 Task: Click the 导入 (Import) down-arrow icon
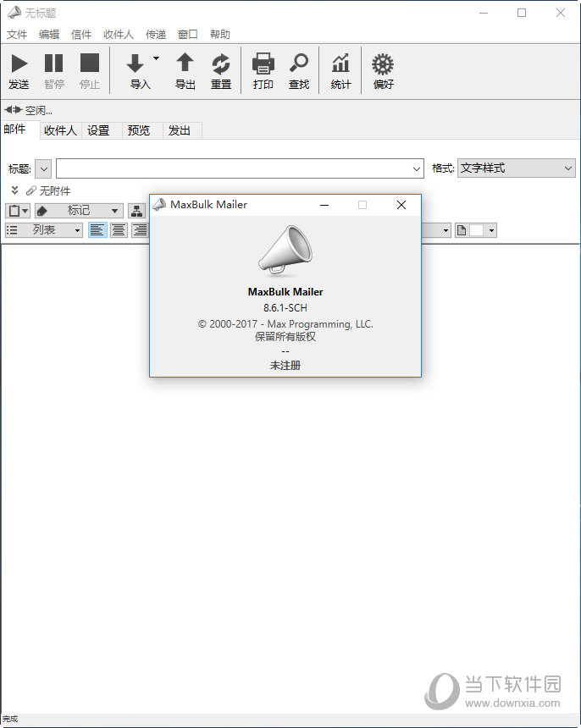[136, 63]
